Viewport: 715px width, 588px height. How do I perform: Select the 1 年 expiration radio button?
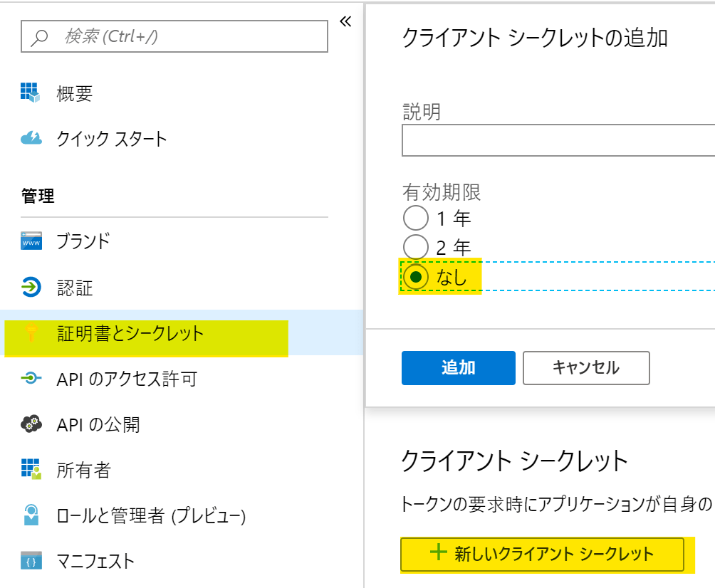416,218
